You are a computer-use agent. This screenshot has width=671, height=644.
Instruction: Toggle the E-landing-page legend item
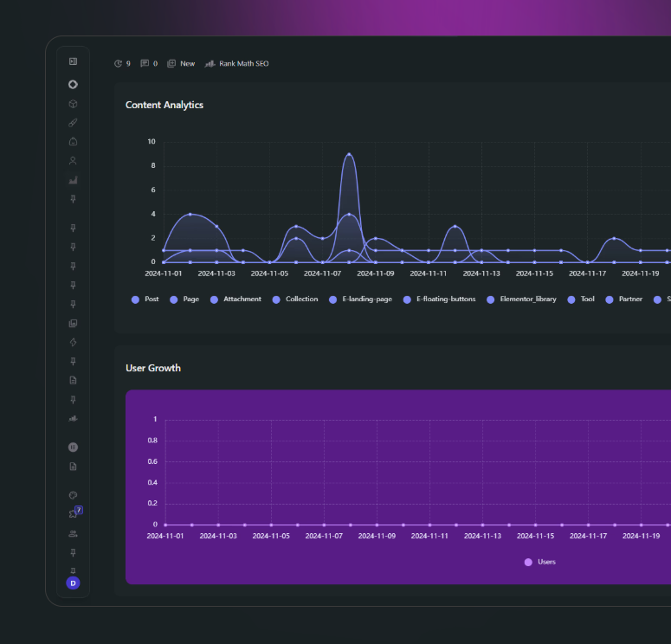pos(355,299)
